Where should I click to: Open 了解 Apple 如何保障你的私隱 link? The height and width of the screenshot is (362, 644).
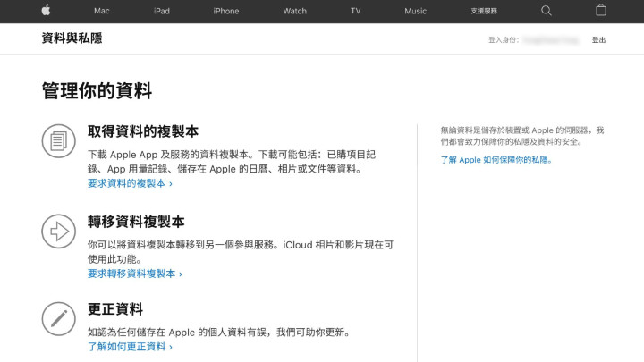click(x=496, y=160)
